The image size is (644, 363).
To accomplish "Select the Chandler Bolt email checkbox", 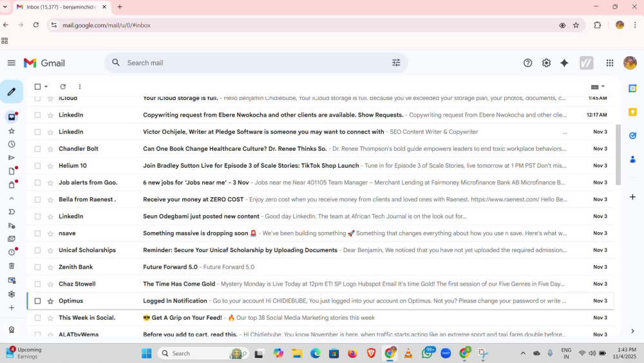I will tap(37, 149).
